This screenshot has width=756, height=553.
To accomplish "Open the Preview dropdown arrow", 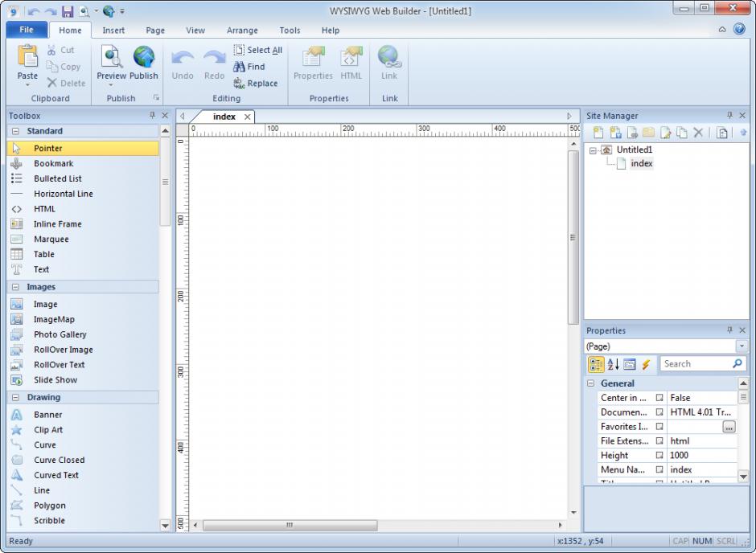I will pos(111,84).
